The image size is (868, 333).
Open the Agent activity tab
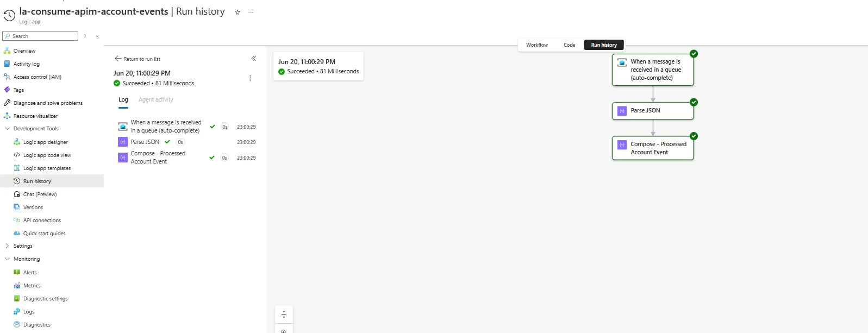(x=156, y=100)
